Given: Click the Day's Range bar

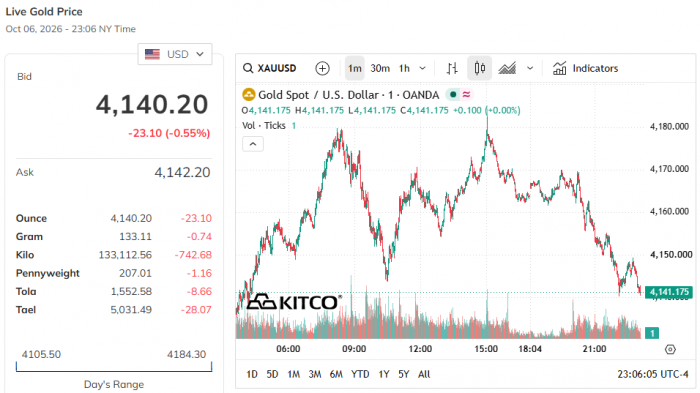Looking at the screenshot, I should point(114,367).
